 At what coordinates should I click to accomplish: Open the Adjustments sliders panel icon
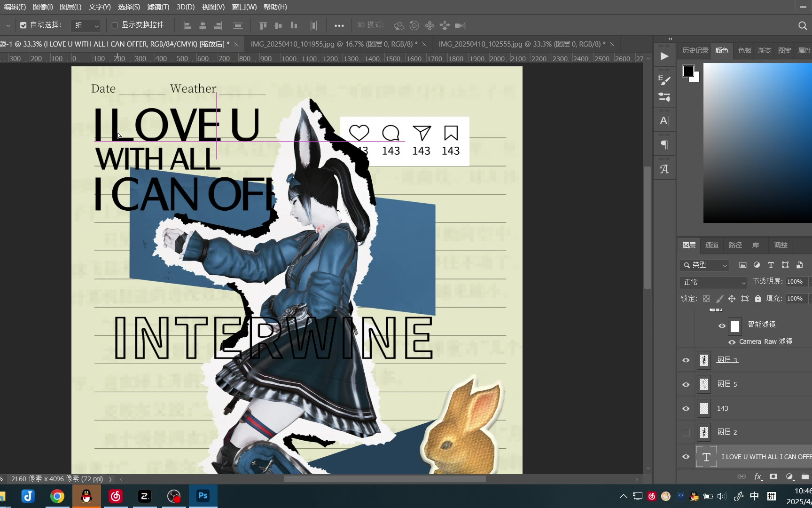pyautogui.click(x=664, y=97)
